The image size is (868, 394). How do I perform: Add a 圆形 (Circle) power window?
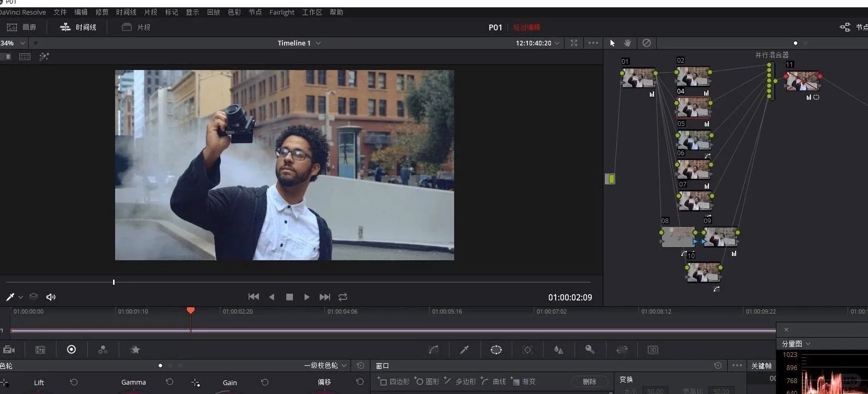(427, 381)
